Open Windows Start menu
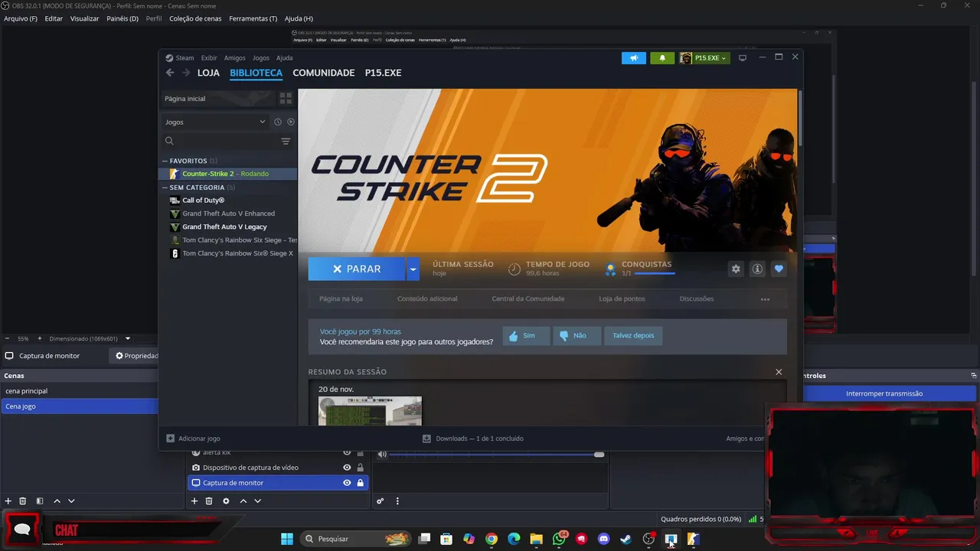This screenshot has width=980, height=551. (x=287, y=539)
